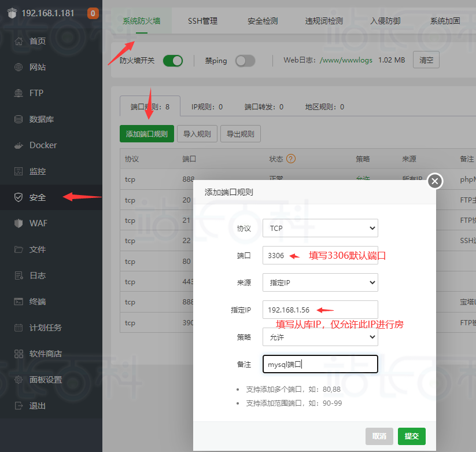
Task: Open the /www/wwwlogs Web log link
Action: (346, 60)
